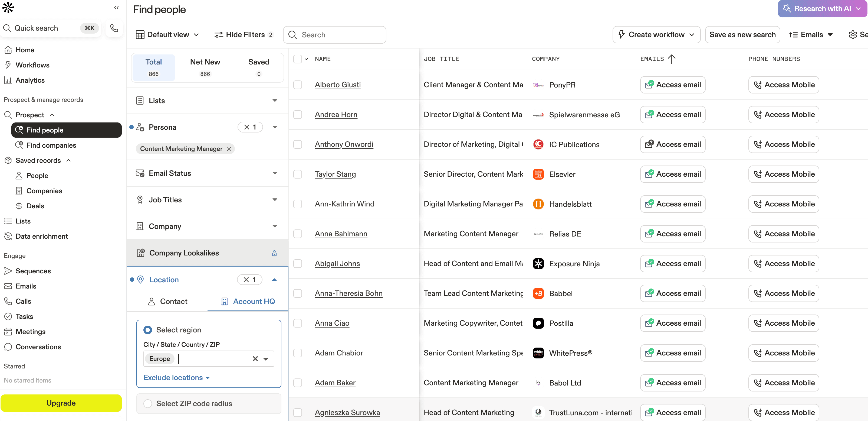Select the ZIP code radius radio button
The width and height of the screenshot is (868, 421).
coord(148,403)
